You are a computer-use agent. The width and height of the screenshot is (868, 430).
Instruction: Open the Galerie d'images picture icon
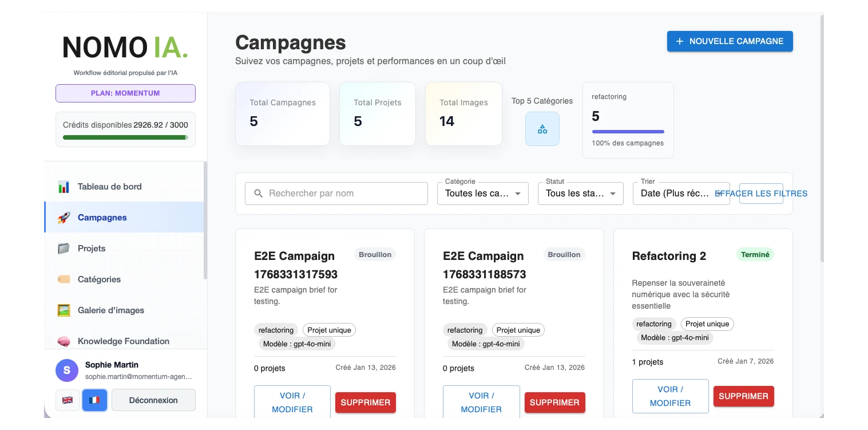click(x=64, y=310)
